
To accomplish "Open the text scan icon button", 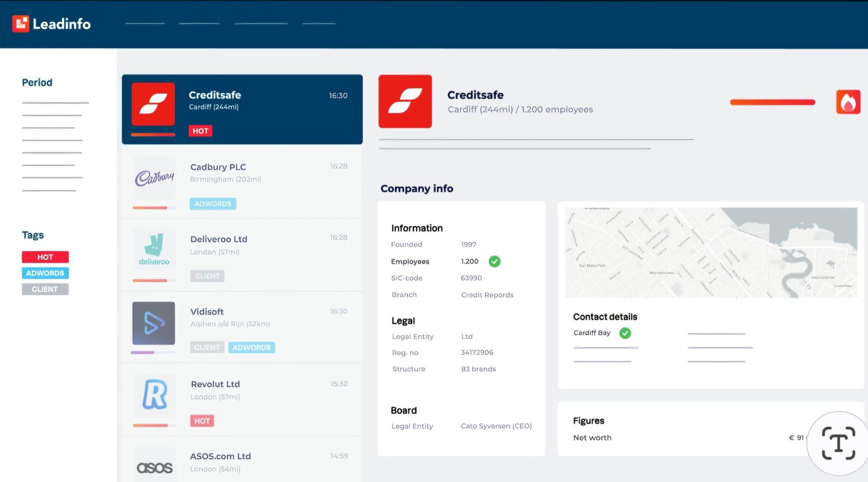I will (x=838, y=443).
